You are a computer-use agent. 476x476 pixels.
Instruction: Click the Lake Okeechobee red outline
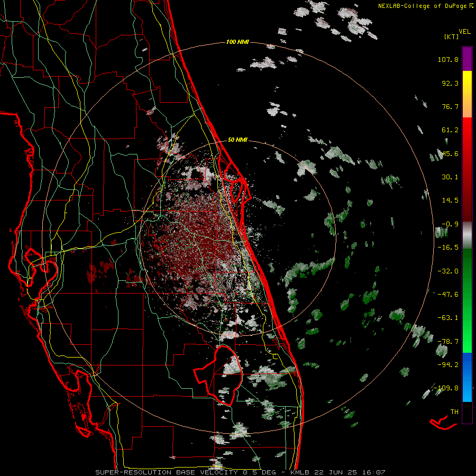pos(218,376)
